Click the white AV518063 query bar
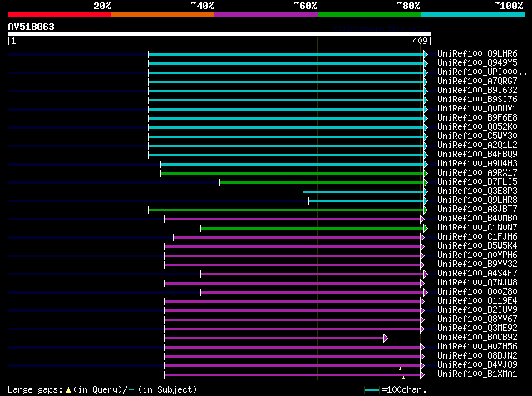This screenshot has width=532, height=396. point(219,34)
